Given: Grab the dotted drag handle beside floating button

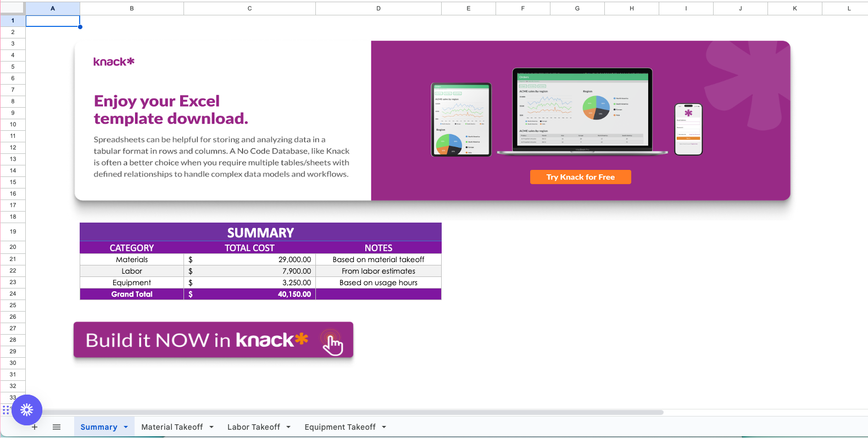Looking at the screenshot, I should point(6,410).
